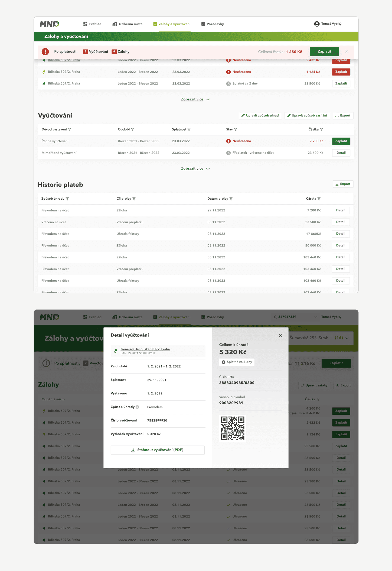Filter the Stav column in Vyúčtování
Image resolution: width=392 pixels, height=571 pixels.
236,129
